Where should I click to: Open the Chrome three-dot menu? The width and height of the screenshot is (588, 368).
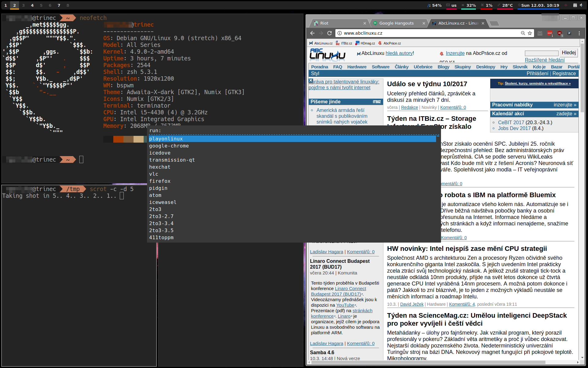[x=579, y=33]
